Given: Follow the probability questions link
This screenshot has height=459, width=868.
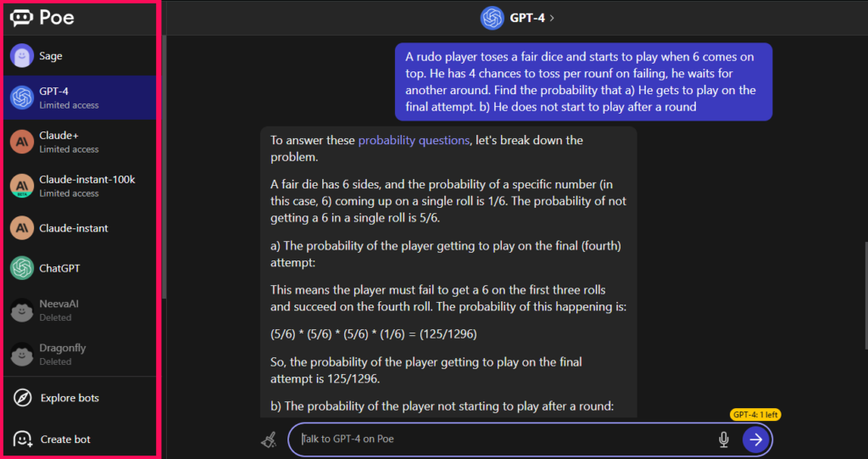Looking at the screenshot, I should point(414,140).
